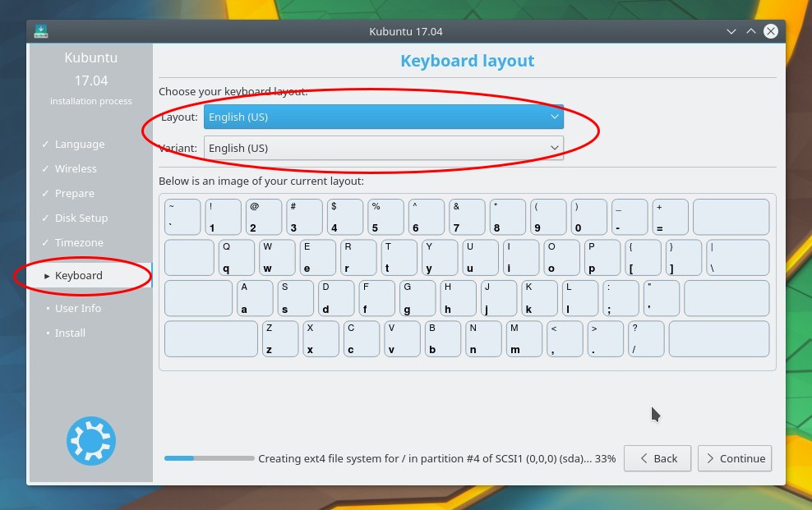Click the 'Keyboard layout' heading

[x=467, y=61]
